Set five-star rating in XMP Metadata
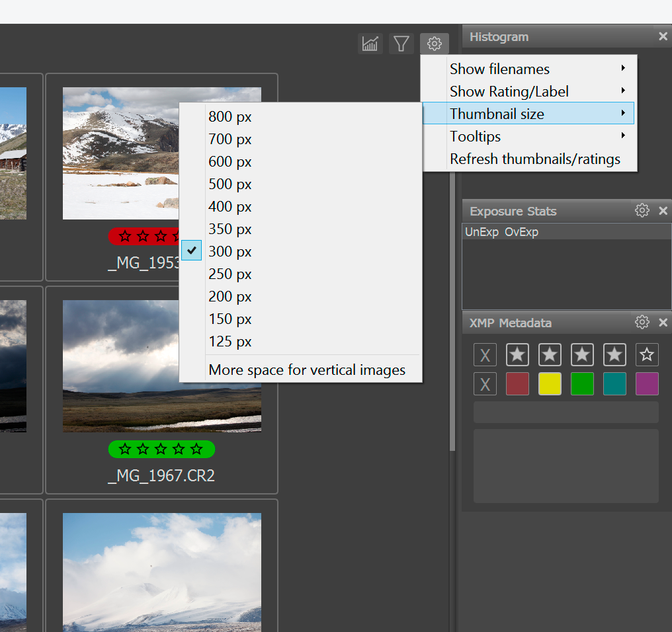Viewport: 672px width, 632px height. pos(647,355)
